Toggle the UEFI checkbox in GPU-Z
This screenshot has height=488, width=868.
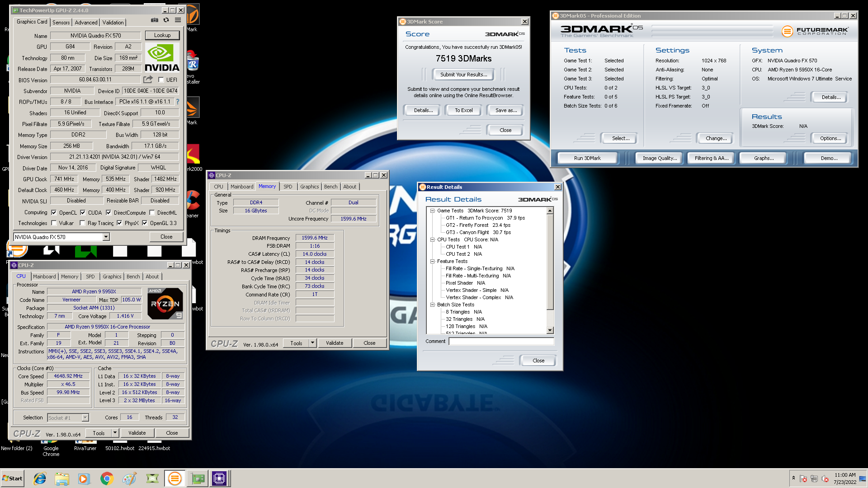coord(161,80)
